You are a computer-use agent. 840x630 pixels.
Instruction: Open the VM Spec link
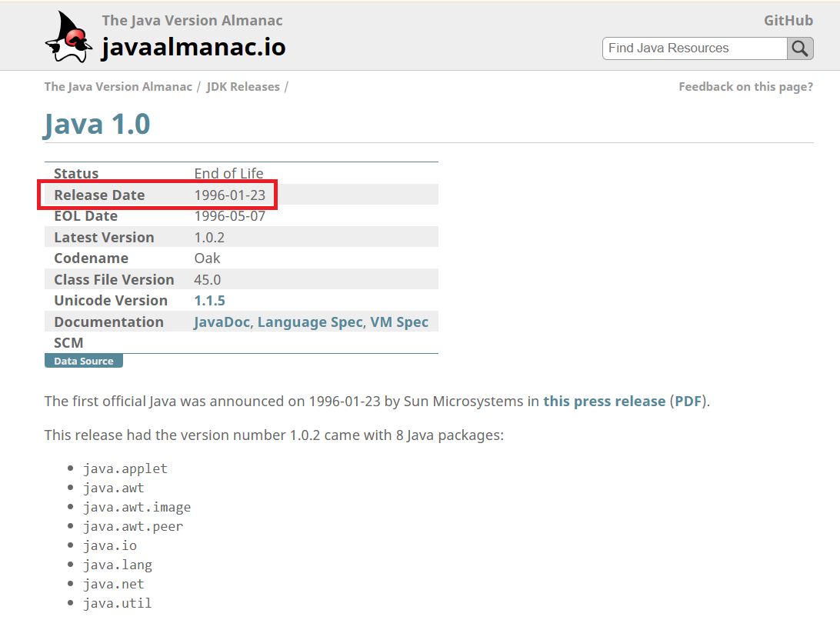point(399,322)
